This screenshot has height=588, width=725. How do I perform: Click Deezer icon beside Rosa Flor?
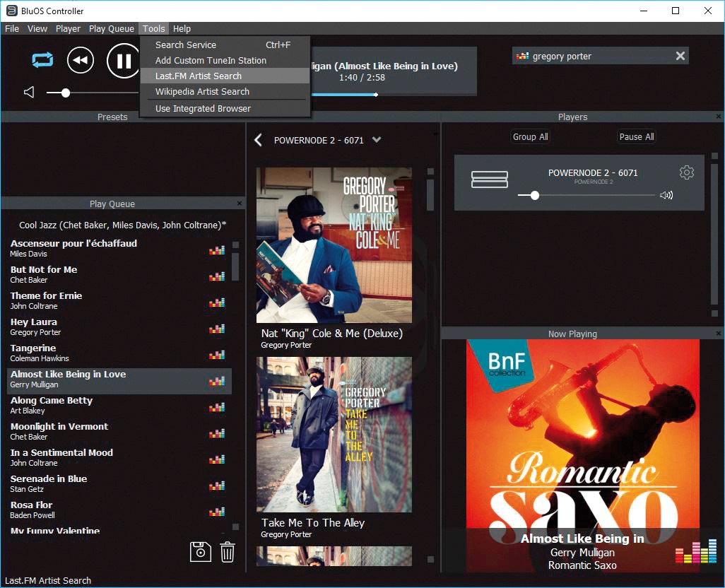click(x=217, y=512)
